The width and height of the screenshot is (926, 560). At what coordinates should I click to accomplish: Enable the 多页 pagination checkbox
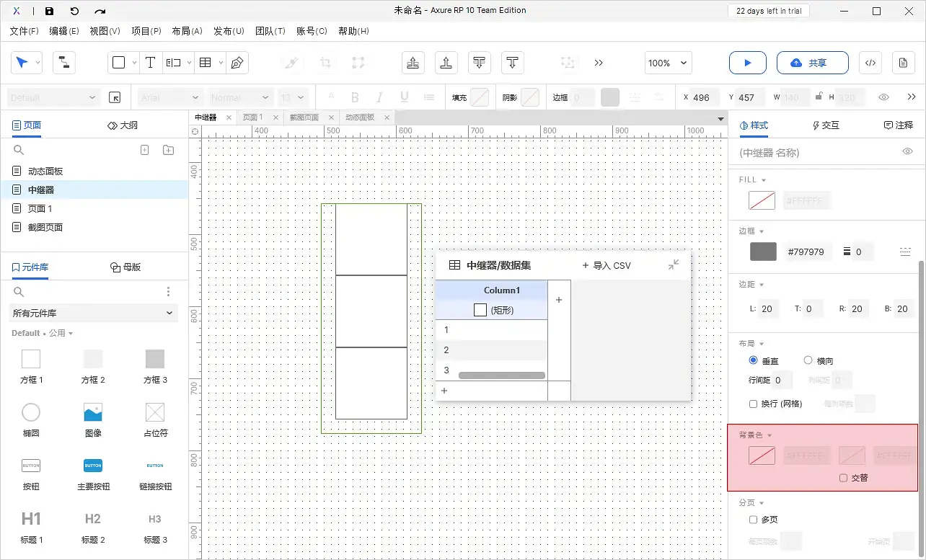point(753,520)
